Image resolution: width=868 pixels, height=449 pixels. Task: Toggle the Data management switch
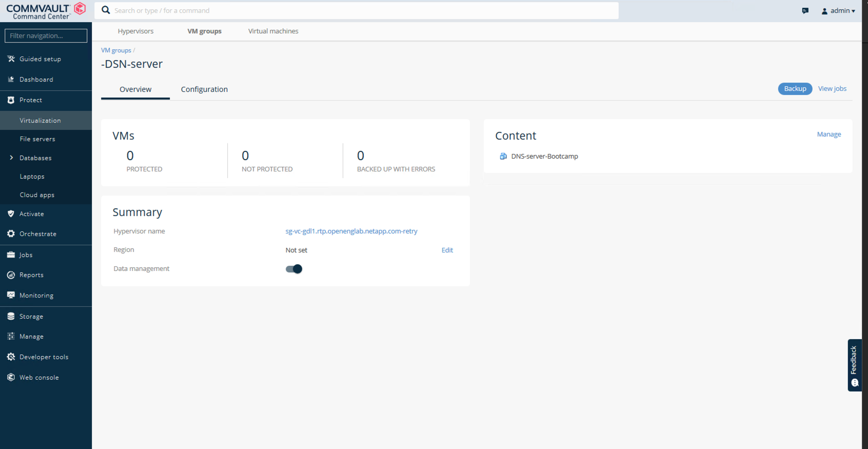pyautogui.click(x=294, y=269)
